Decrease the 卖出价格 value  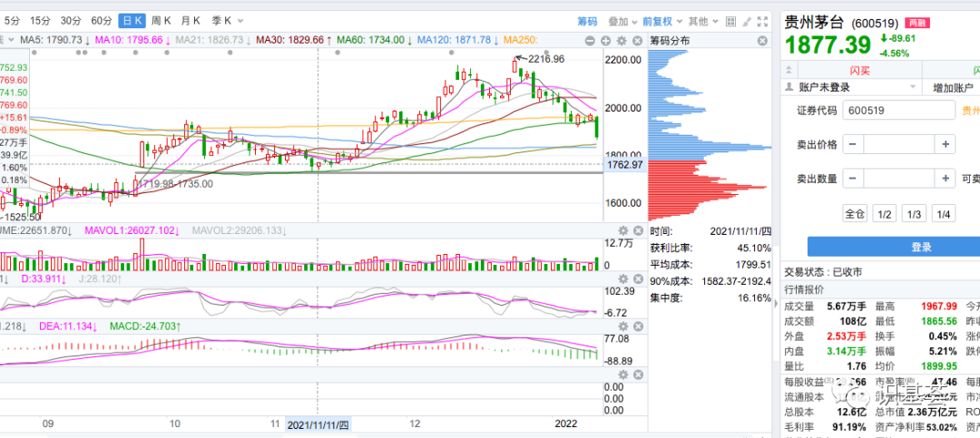[x=853, y=145]
